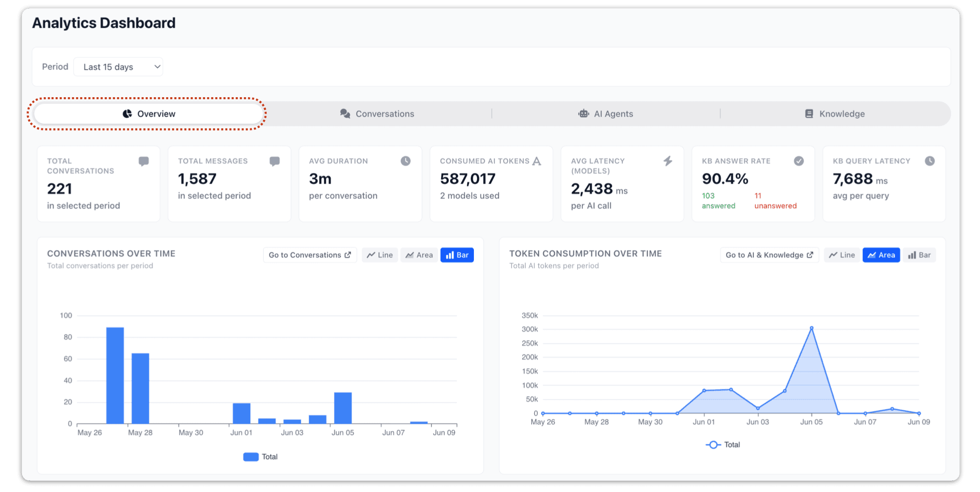The height and width of the screenshot is (492, 980).
Task: Click the chevron arrow of the Period selector
Action: click(x=157, y=67)
